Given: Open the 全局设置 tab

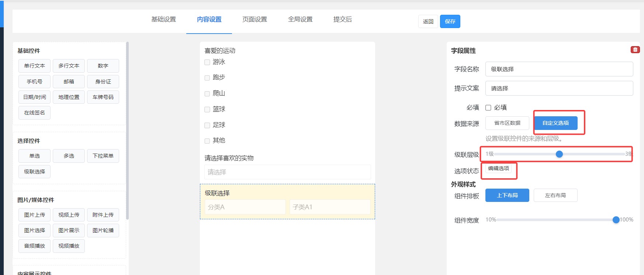Looking at the screenshot, I should (300, 20).
